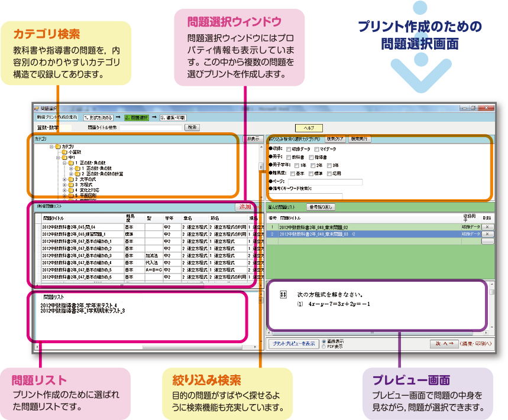Collapse the 1 正の数・負の数 tree node
This screenshot has height=420, width=508.
click(64, 162)
